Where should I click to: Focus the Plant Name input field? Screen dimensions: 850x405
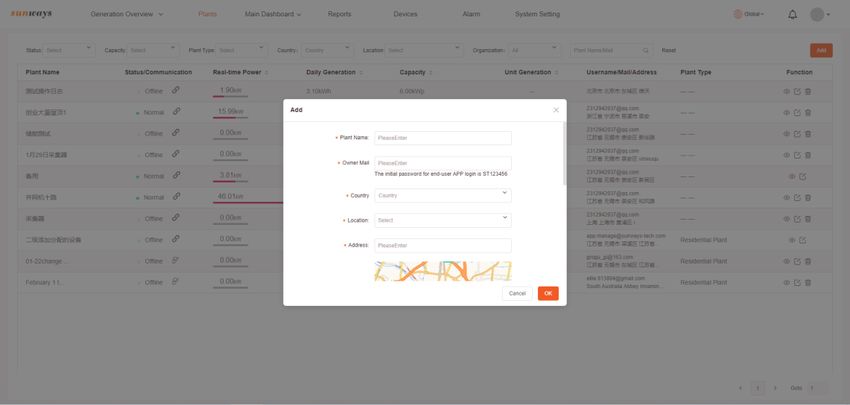pos(443,138)
